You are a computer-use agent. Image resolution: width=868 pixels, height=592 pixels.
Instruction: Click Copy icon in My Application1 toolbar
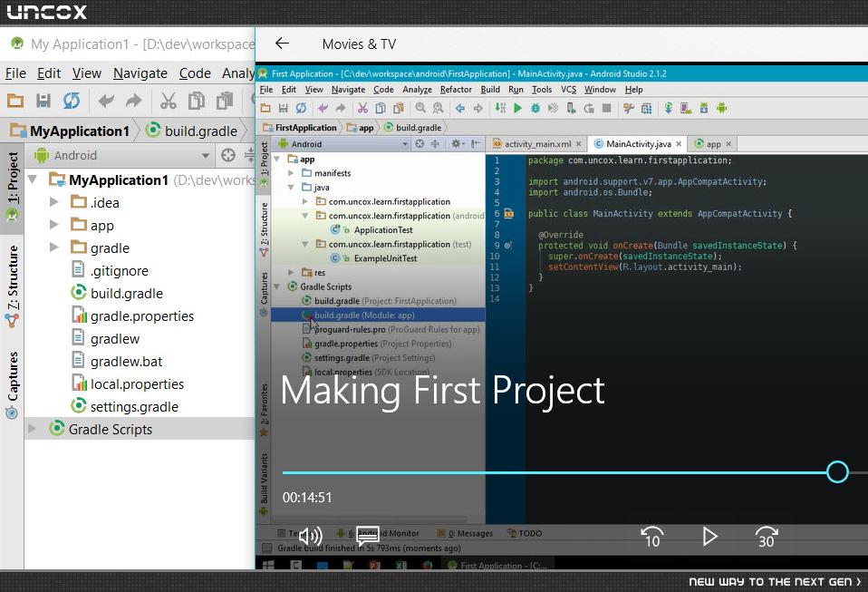(x=197, y=101)
